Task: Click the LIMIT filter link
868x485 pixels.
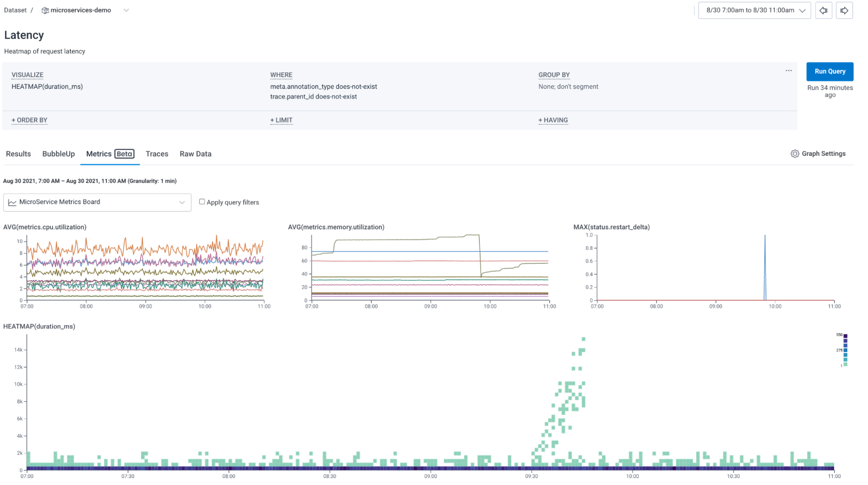Action: click(x=281, y=120)
